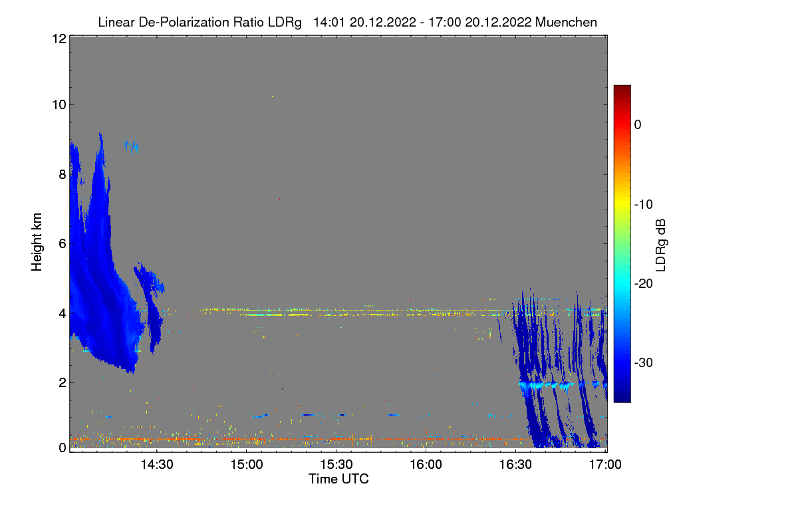
Task: Click the height tick label '2'
Action: tap(62, 382)
